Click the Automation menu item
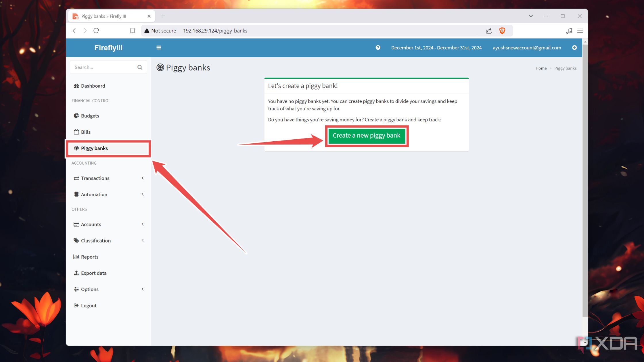This screenshot has width=644, height=362. [94, 194]
